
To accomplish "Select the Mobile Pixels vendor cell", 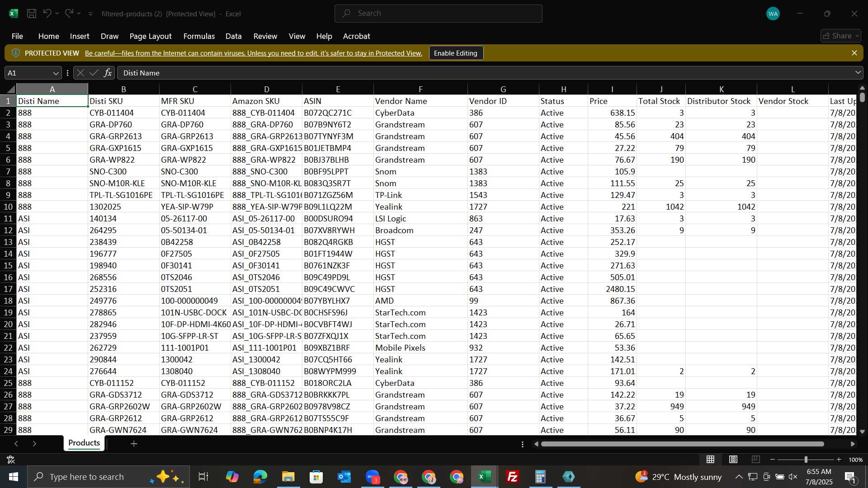I will pyautogui.click(x=420, y=348).
